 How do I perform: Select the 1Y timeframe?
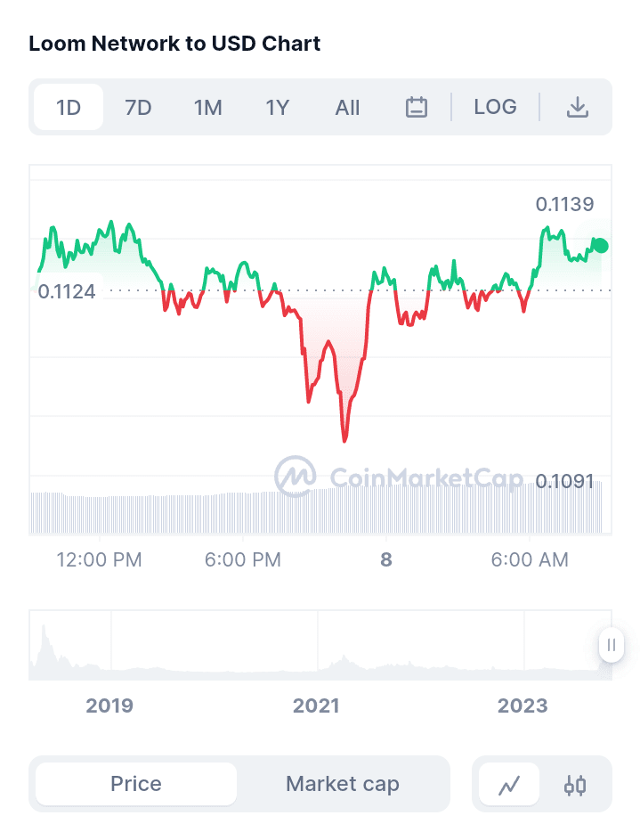coord(277,107)
